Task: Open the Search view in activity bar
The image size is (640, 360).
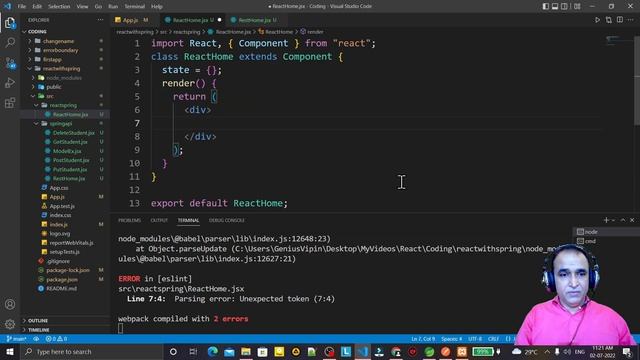Action: [x=10, y=42]
